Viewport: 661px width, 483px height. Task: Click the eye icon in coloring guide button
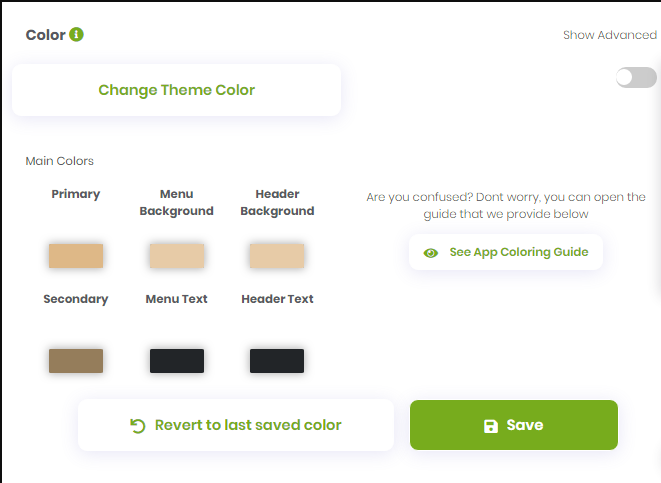click(431, 253)
